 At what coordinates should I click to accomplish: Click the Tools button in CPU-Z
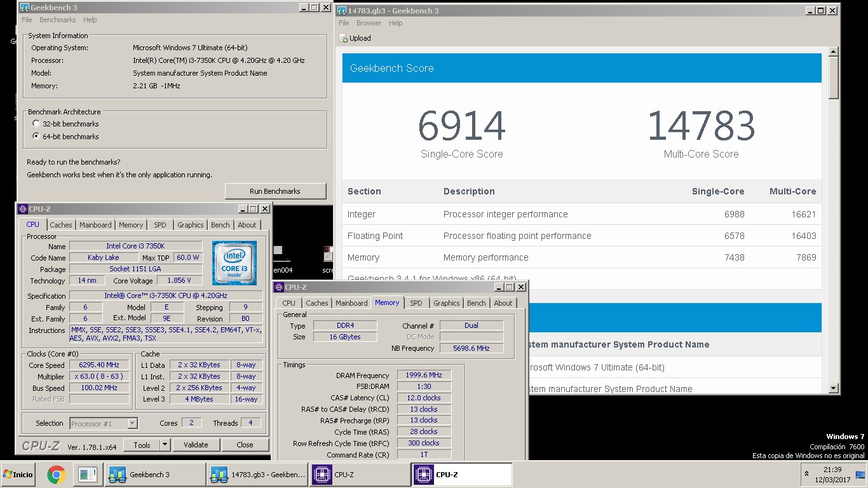point(142,445)
